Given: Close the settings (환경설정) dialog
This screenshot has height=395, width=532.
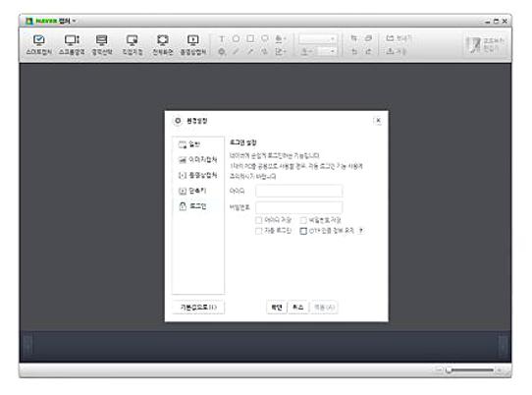Looking at the screenshot, I should point(378,120).
